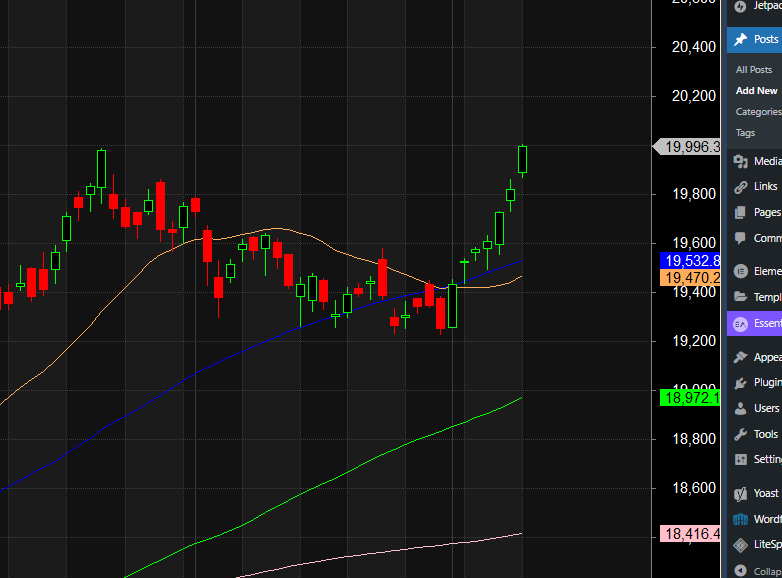Click the pink 18,416.4 moving average label
782x578 pixels.
pos(690,534)
